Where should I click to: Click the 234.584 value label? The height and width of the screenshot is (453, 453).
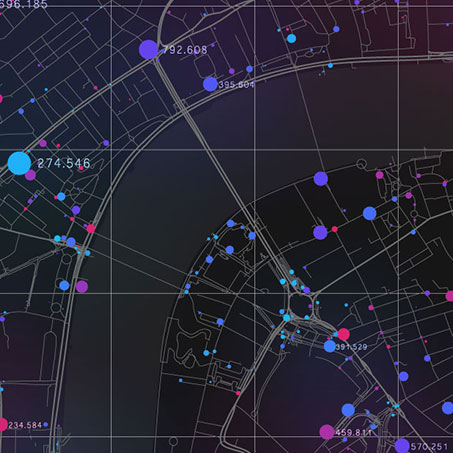point(25,425)
